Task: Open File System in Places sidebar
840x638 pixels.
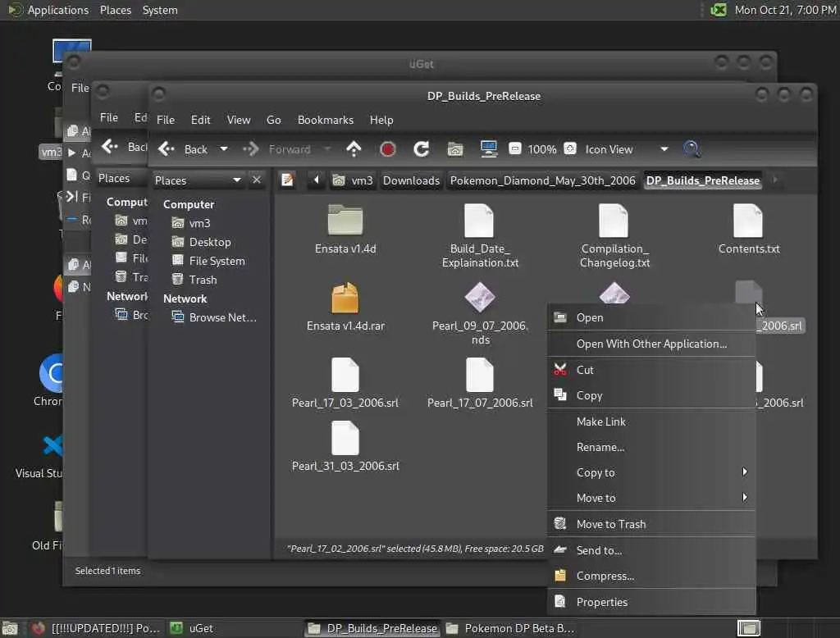Action: [x=208, y=261]
